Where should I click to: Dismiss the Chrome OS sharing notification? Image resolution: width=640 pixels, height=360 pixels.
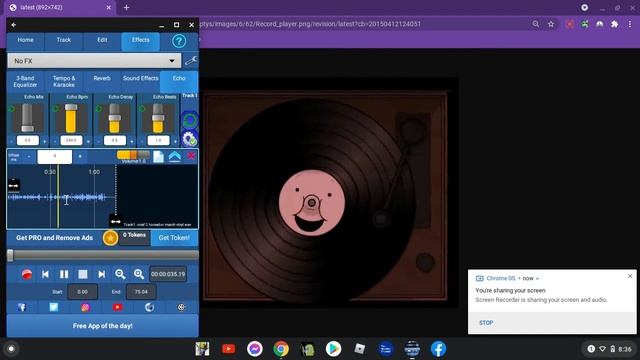tap(630, 276)
